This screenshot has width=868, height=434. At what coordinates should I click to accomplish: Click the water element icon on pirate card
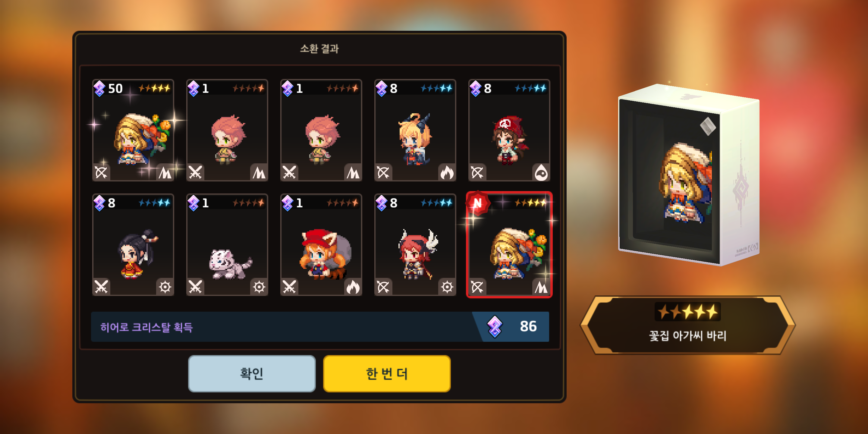[541, 172]
